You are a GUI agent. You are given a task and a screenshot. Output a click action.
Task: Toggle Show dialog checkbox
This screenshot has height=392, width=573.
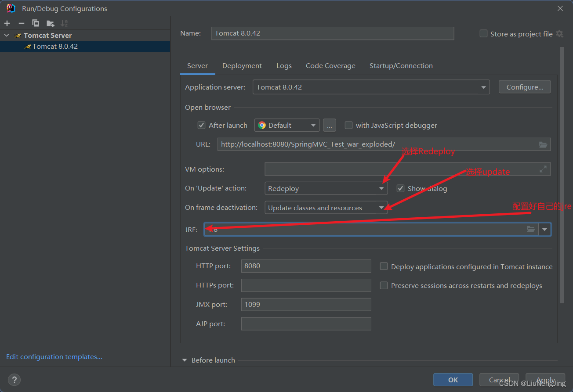click(400, 188)
